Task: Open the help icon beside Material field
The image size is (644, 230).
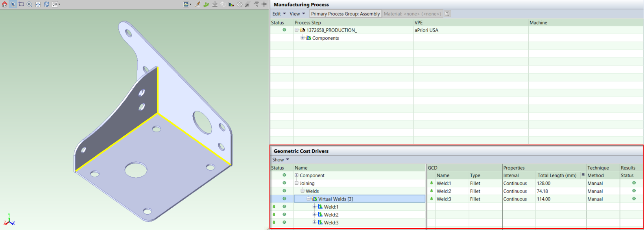Action: pyautogui.click(x=447, y=13)
